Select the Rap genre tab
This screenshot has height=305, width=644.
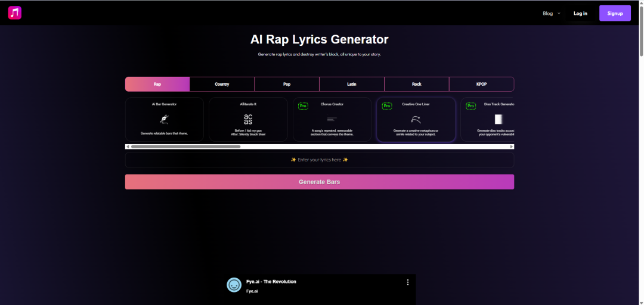pyautogui.click(x=157, y=84)
